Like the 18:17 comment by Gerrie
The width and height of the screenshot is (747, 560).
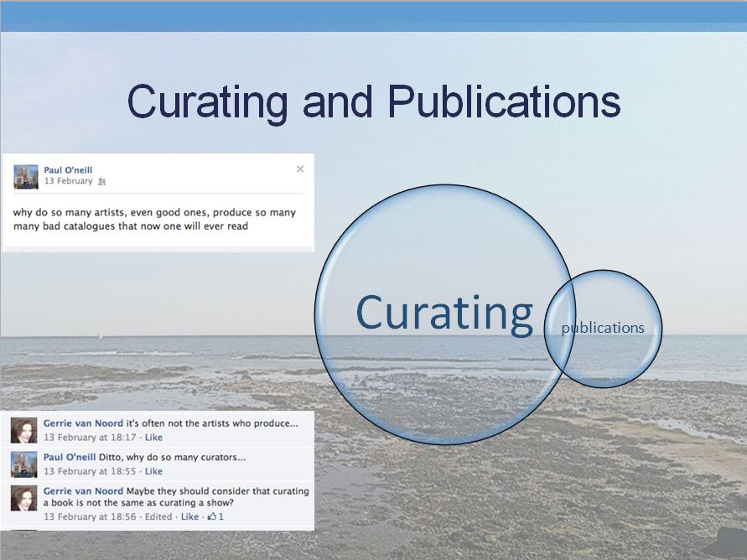click(153, 438)
